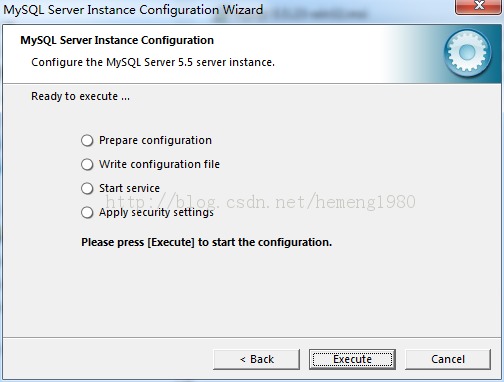
Task: Close the MySQL configuration wizard window
Action: [479, 6]
